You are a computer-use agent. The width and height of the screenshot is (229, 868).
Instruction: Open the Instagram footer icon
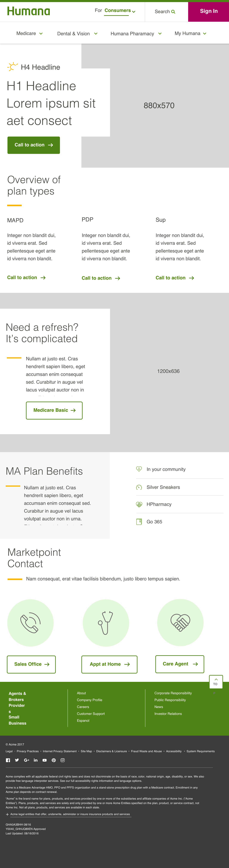63,760
